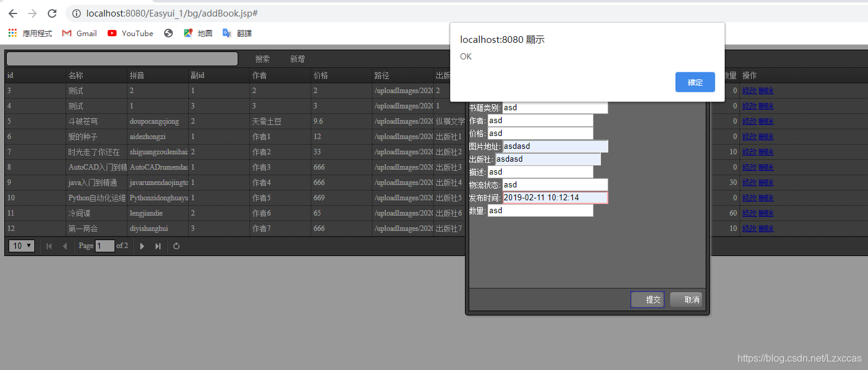
Task: Select the row named 斗破苍穹
Action: click(x=83, y=121)
